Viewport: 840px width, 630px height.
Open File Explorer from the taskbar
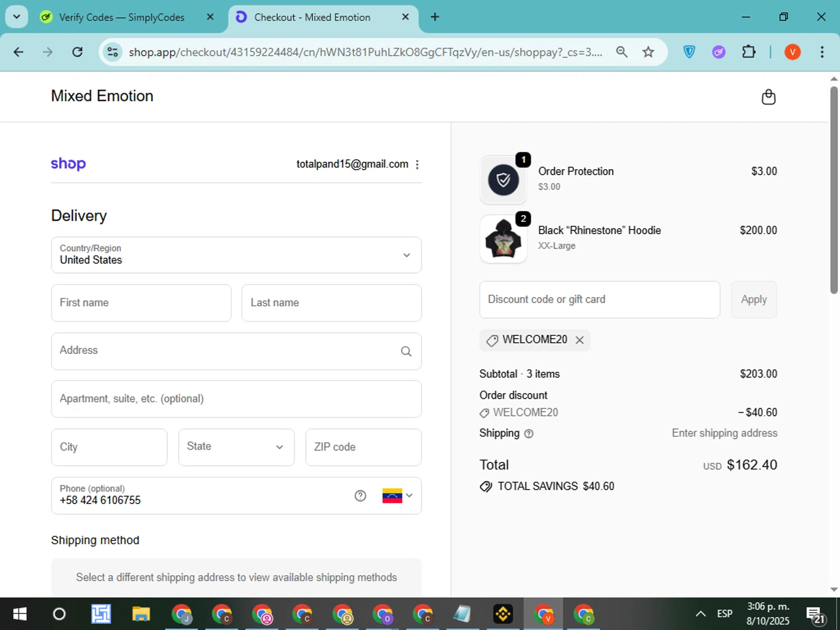[141, 614]
